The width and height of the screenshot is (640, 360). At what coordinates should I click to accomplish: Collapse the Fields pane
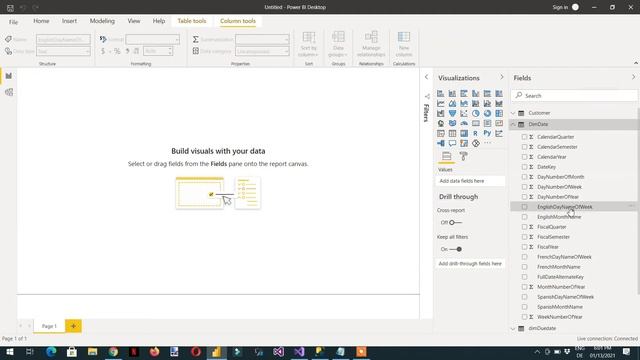point(633,77)
